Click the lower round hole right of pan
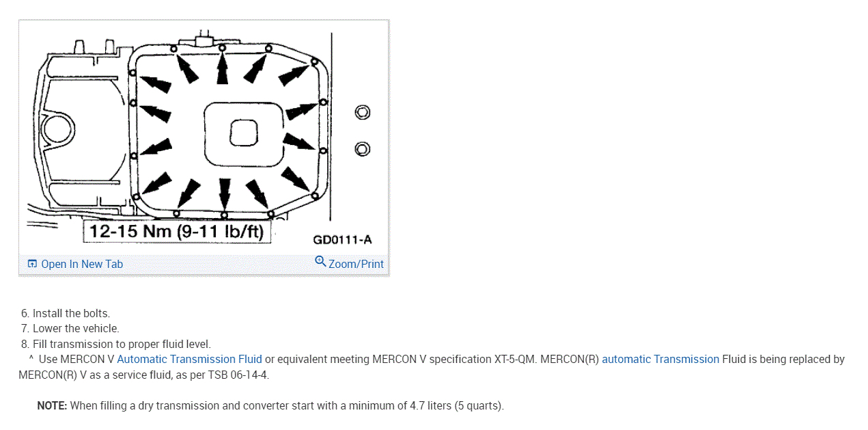 363,148
